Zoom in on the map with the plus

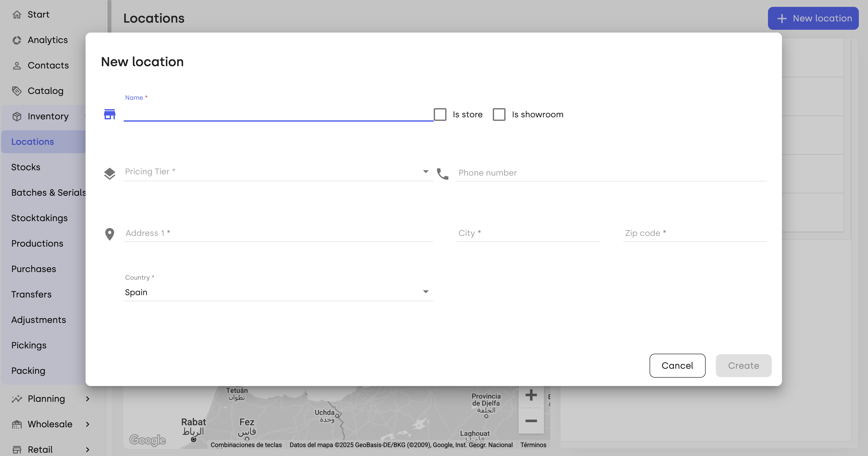[x=531, y=395]
